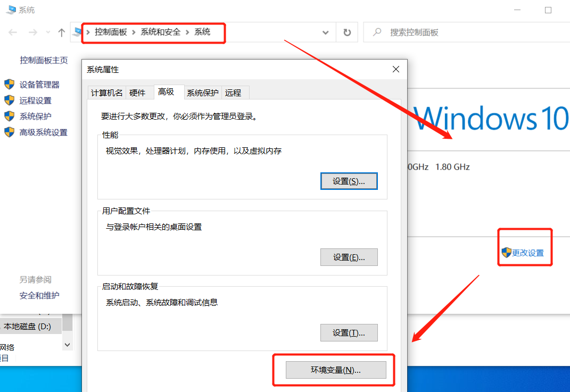Screen dimensions: 570x392
Task: Click the shield icon beside 远程设置
Action: pyautogui.click(x=9, y=101)
